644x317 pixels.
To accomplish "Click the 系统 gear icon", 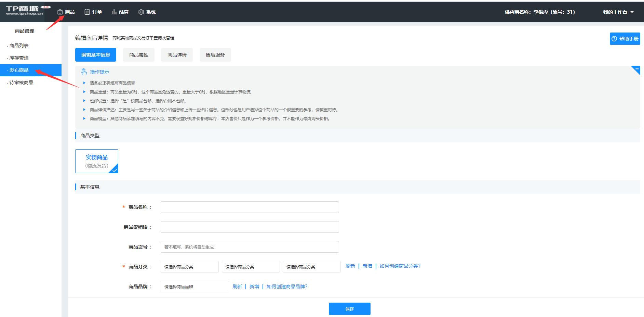I will coord(141,12).
